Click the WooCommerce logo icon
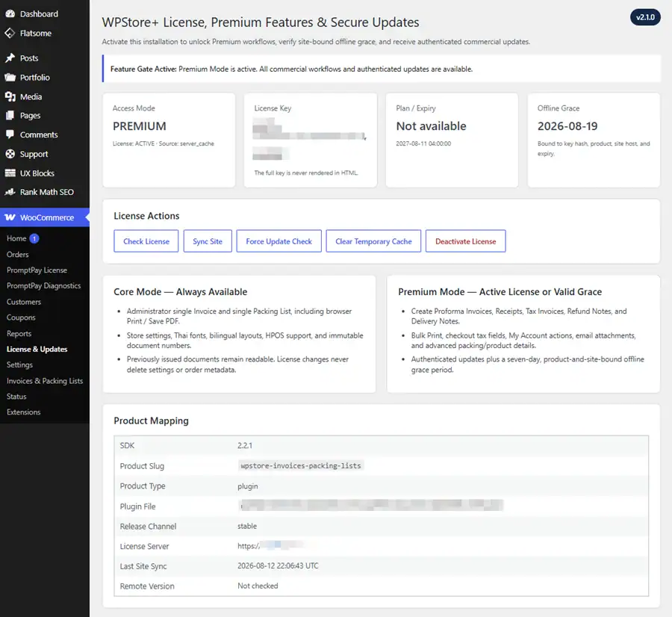672x617 pixels. point(10,217)
